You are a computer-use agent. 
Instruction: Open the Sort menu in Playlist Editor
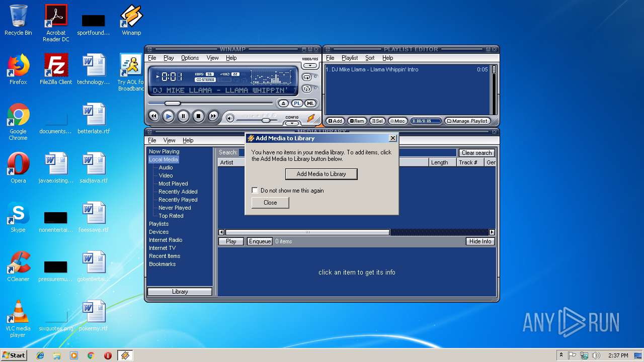pyautogui.click(x=370, y=58)
